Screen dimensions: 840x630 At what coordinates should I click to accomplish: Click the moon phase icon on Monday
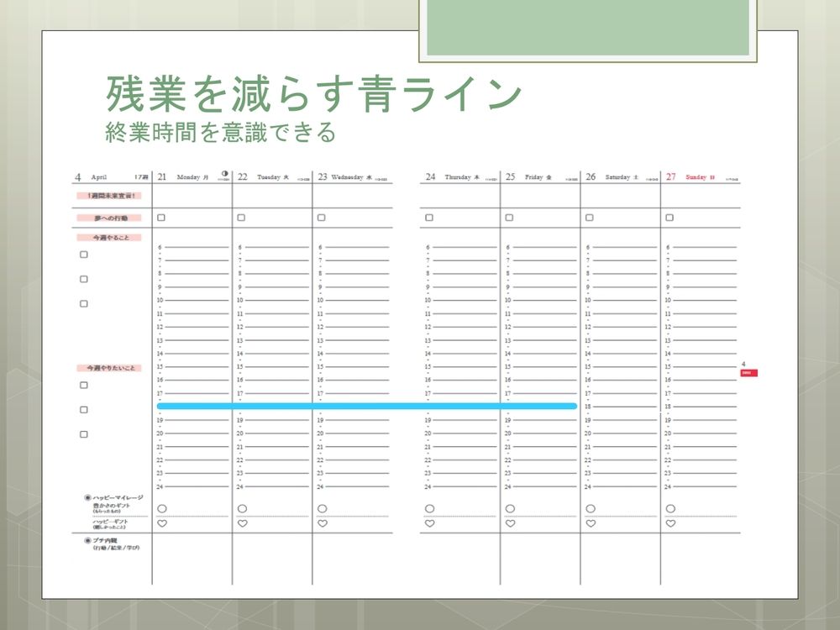pyautogui.click(x=224, y=175)
